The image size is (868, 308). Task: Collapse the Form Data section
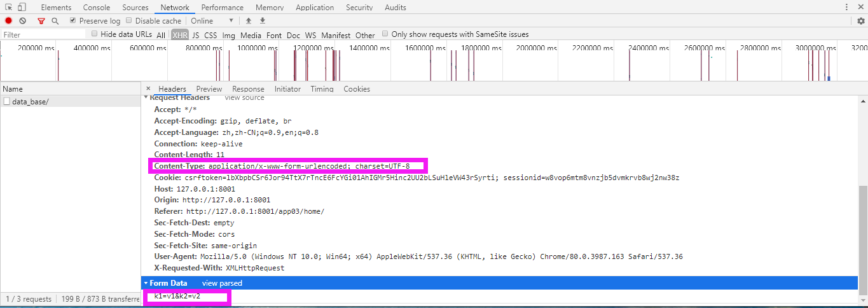tap(146, 283)
